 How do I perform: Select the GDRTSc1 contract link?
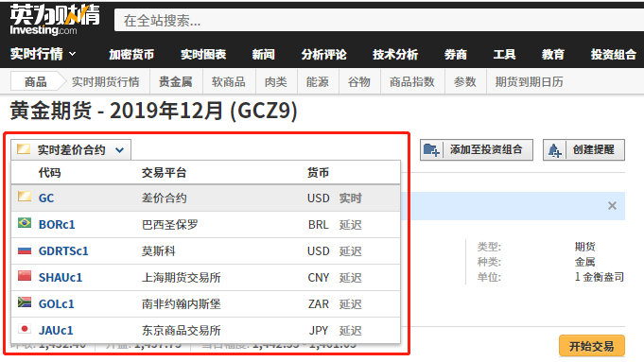tap(63, 250)
